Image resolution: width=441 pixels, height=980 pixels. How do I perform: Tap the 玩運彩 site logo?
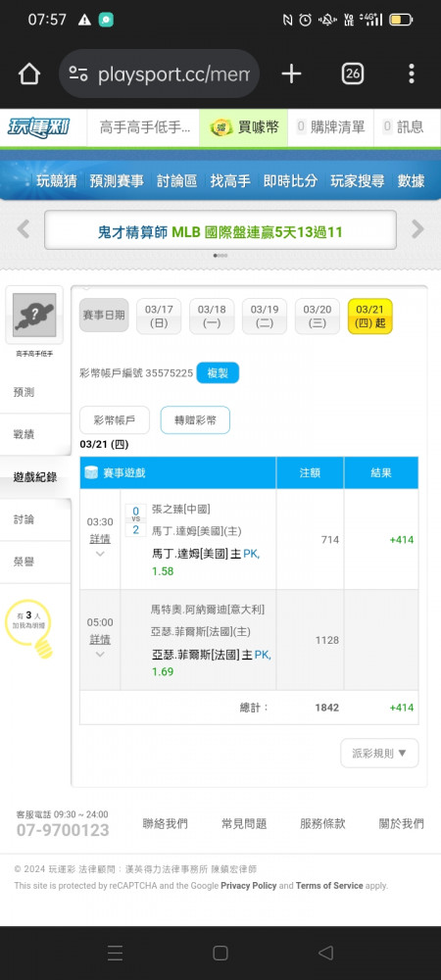pyautogui.click(x=39, y=127)
